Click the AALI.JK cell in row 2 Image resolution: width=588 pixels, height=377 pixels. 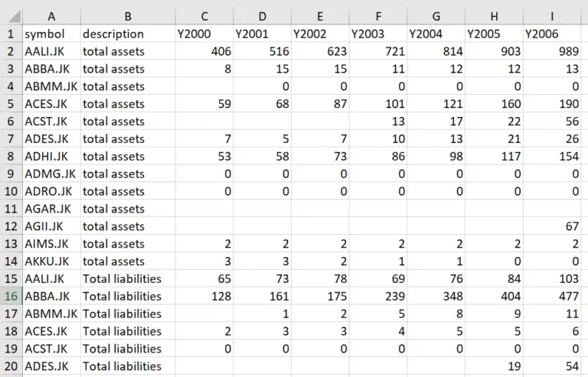pyautogui.click(x=51, y=51)
